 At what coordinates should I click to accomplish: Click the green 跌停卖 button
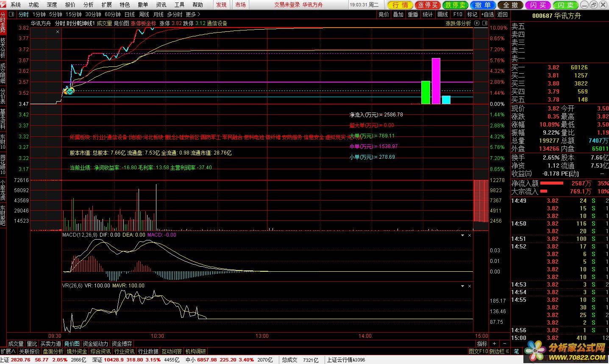point(456,5)
